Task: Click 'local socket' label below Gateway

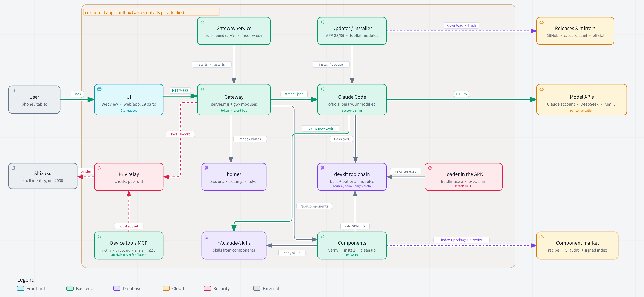Action: click(180, 134)
